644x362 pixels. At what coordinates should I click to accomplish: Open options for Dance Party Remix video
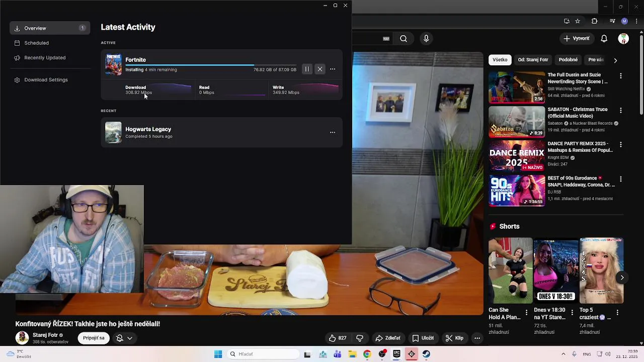coord(621,145)
